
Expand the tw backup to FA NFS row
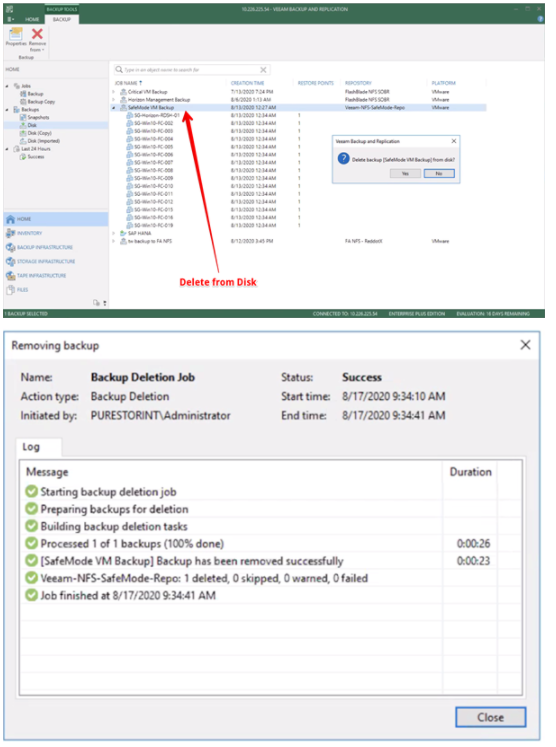point(114,241)
